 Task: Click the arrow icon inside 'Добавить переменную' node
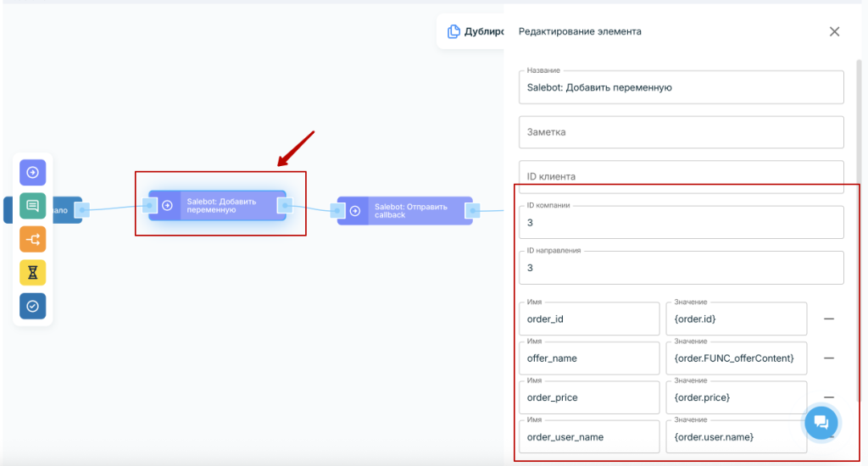click(167, 205)
